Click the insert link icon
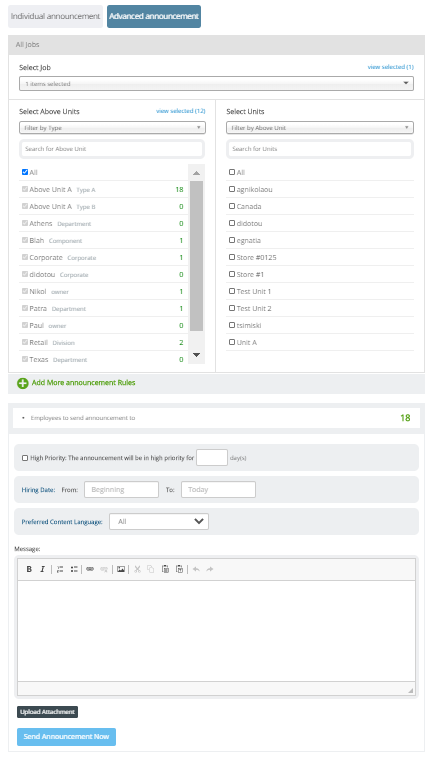The height and width of the screenshot is (757, 430). click(90, 569)
